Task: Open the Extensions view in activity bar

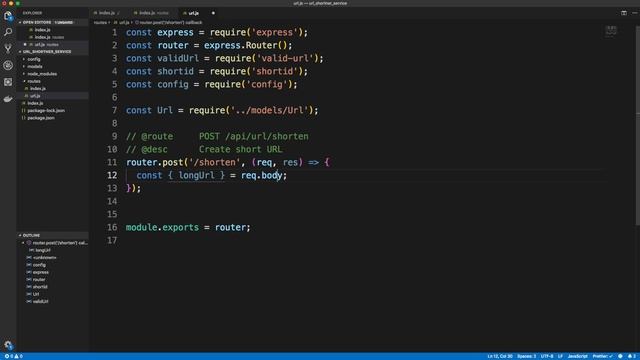Action: pos(8,82)
